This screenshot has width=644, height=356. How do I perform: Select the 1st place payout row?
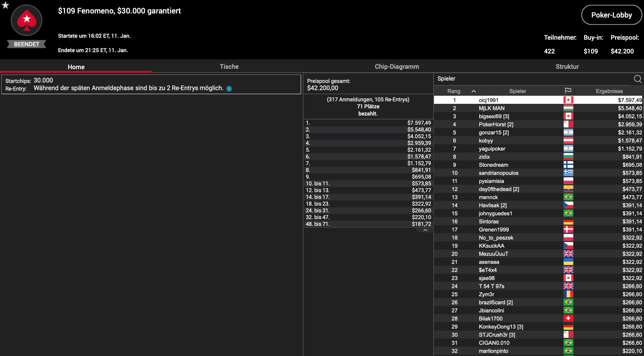368,123
